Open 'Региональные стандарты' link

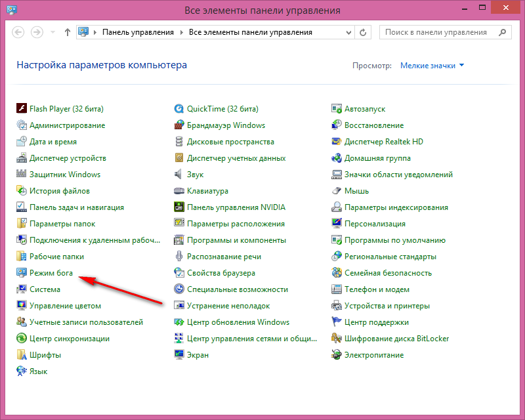coord(390,256)
